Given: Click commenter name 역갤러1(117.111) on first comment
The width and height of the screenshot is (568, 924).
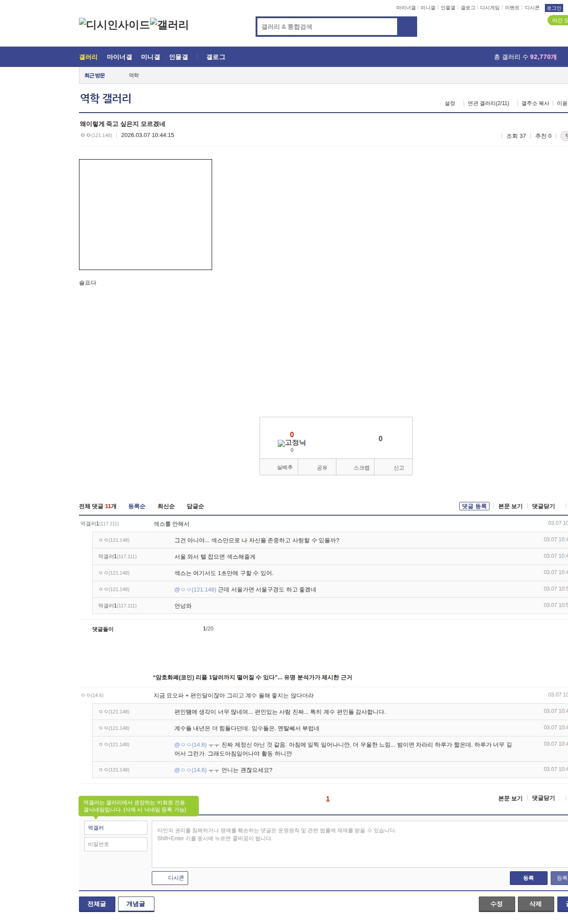Looking at the screenshot, I should (99, 524).
